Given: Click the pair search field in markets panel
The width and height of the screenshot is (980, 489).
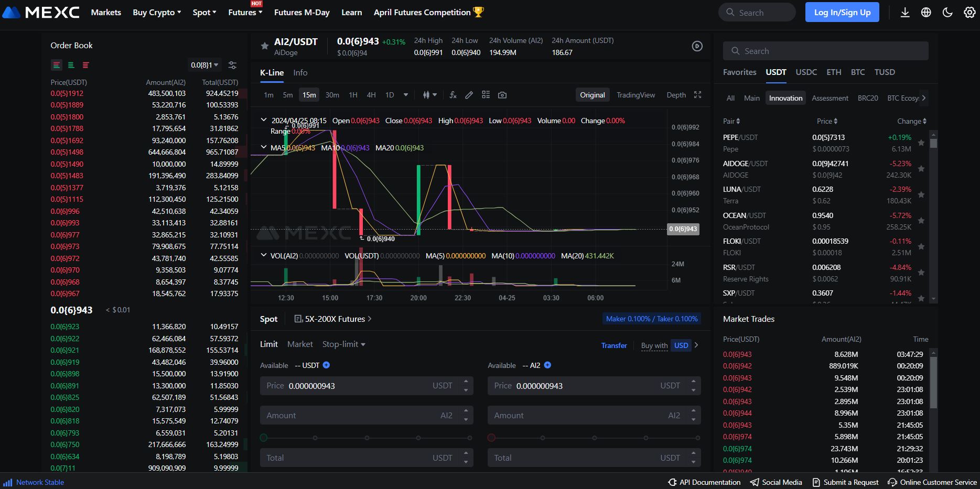Looking at the screenshot, I should pos(826,51).
